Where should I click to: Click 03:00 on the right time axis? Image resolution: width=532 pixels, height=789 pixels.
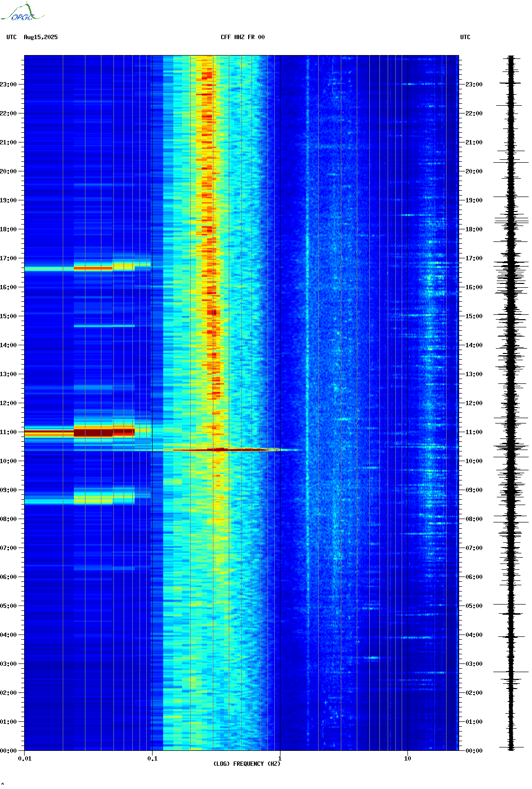(x=474, y=664)
